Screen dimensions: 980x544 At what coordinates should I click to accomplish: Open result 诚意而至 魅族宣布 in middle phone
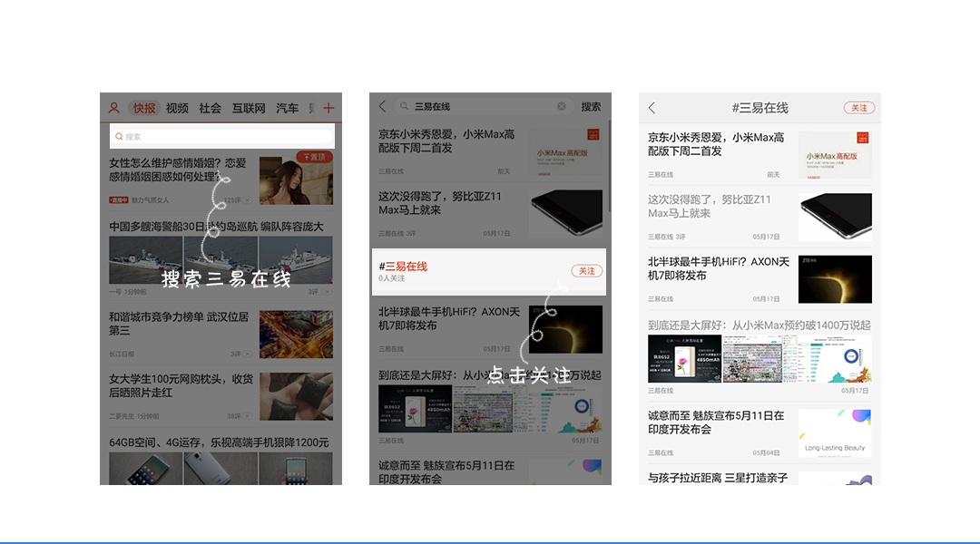point(446,472)
